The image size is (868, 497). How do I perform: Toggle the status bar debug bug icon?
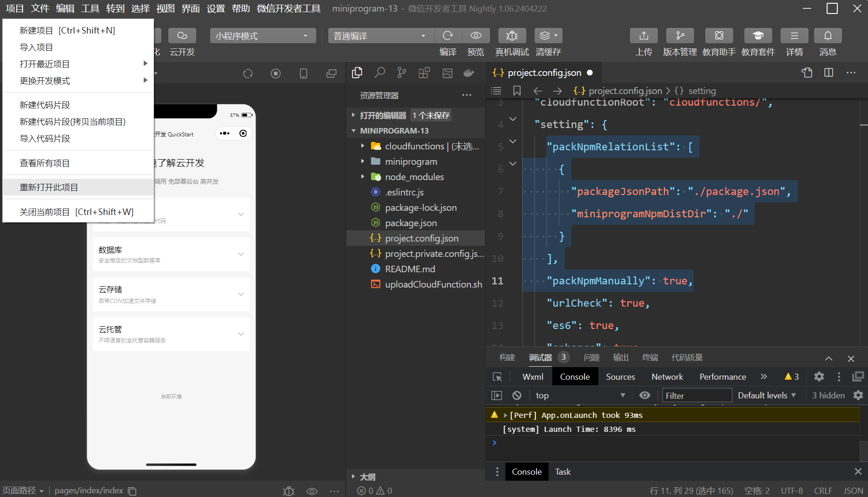289,491
